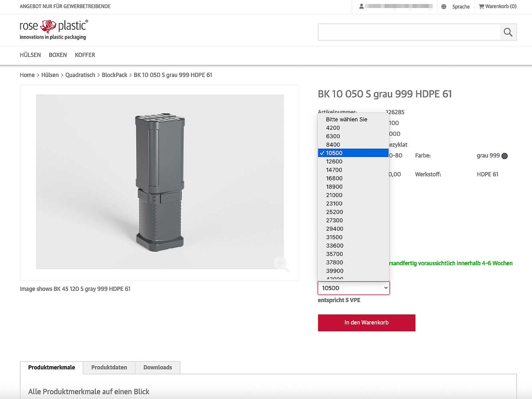Click the 'HDPE 61' material value
The width and height of the screenshot is (532, 399).
point(487,174)
